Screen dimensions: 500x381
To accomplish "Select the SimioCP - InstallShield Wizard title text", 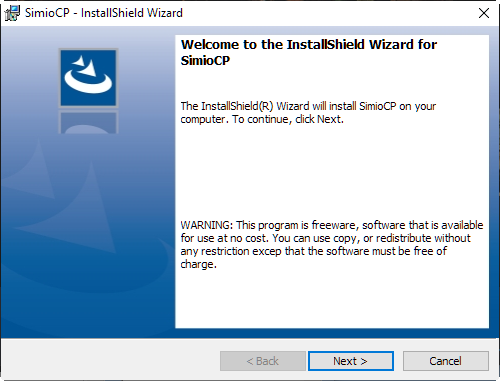I will click(104, 13).
